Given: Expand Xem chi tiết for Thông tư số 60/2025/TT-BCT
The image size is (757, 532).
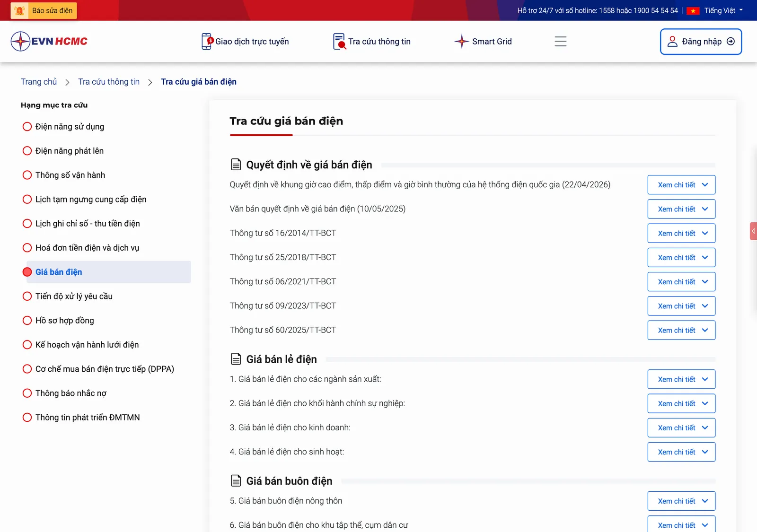Looking at the screenshot, I should [x=681, y=330].
